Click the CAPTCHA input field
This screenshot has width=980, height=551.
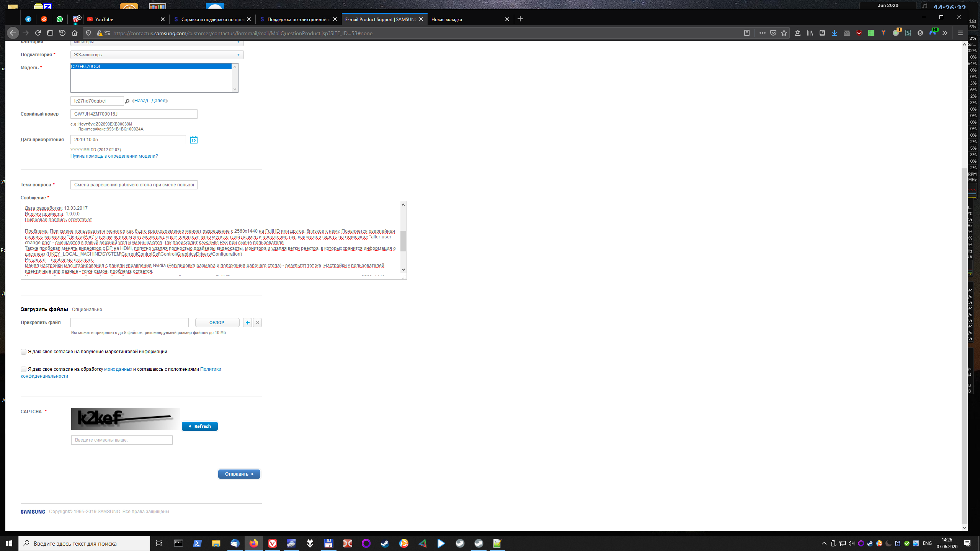pyautogui.click(x=122, y=440)
